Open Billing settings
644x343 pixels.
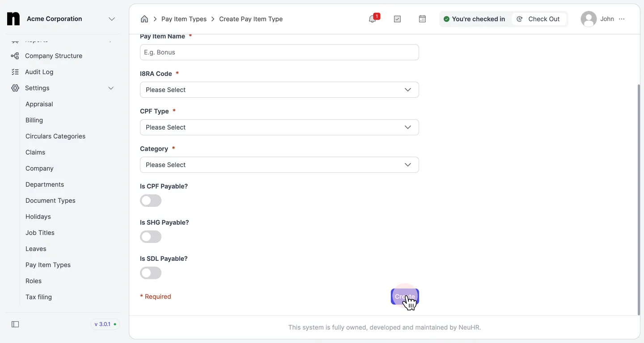(34, 120)
